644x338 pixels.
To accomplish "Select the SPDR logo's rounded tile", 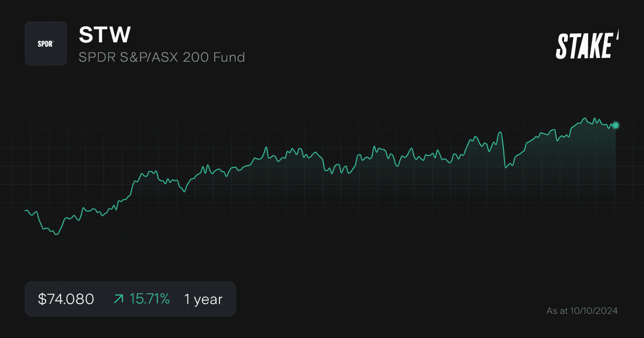I will 46,43.
